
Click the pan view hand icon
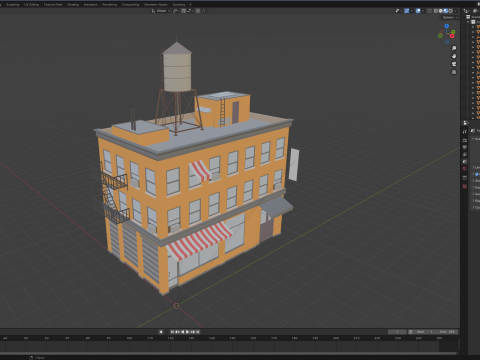coord(454,56)
